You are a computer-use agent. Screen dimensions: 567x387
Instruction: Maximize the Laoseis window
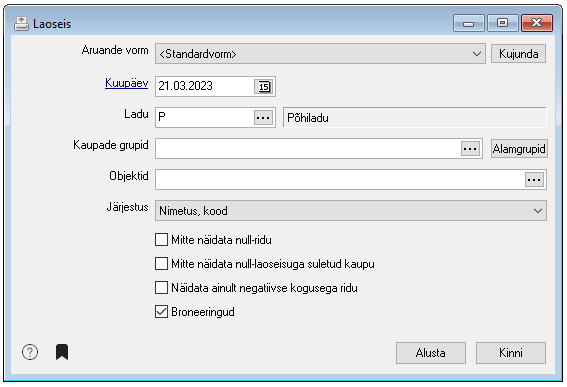pos(502,24)
